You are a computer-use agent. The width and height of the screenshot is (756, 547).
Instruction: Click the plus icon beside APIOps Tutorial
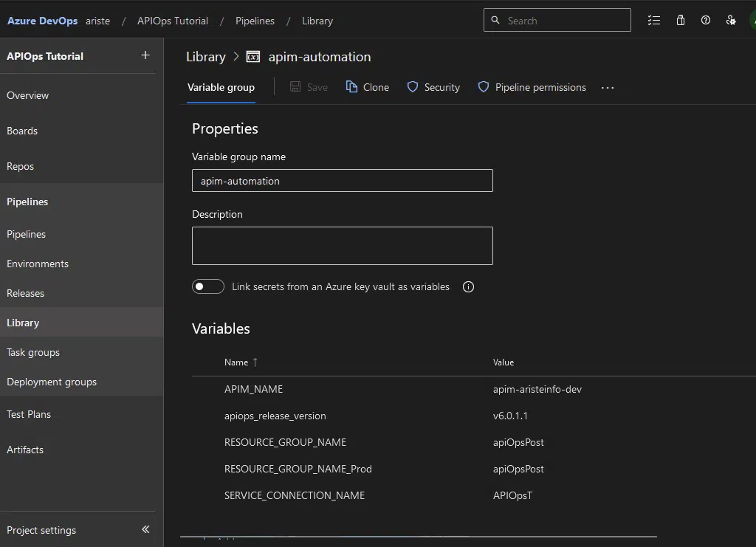tap(145, 55)
